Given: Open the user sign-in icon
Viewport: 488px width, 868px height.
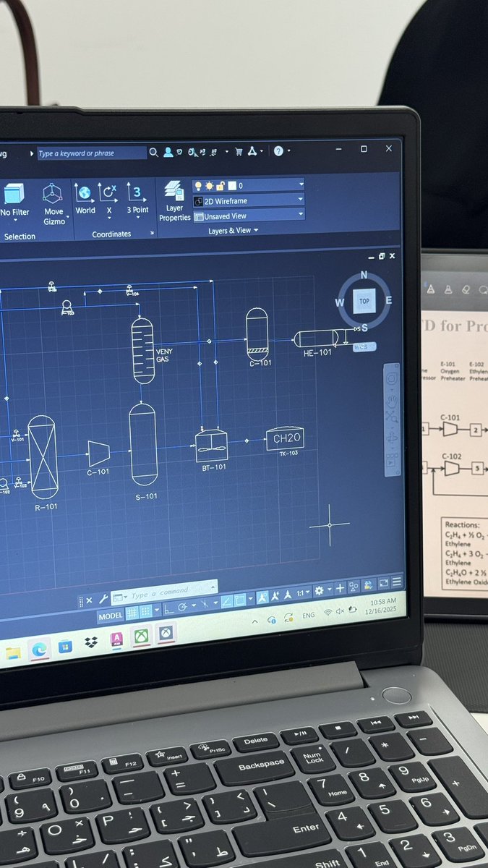Looking at the screenshot, I should point(168,152).
